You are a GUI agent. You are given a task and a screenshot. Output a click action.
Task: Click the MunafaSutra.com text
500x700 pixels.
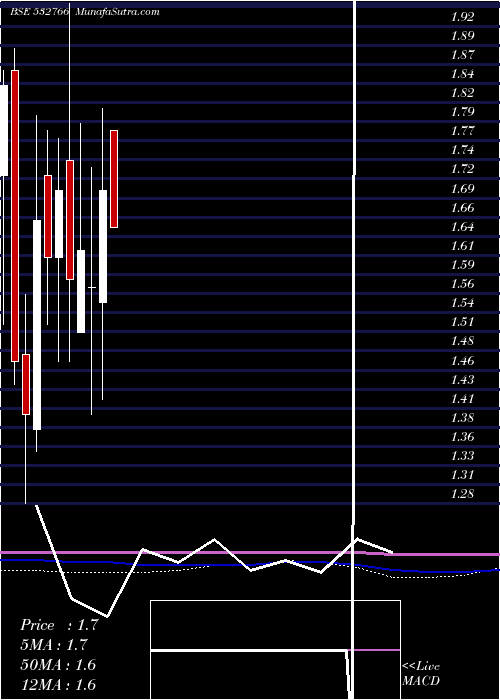coord(117,12)
